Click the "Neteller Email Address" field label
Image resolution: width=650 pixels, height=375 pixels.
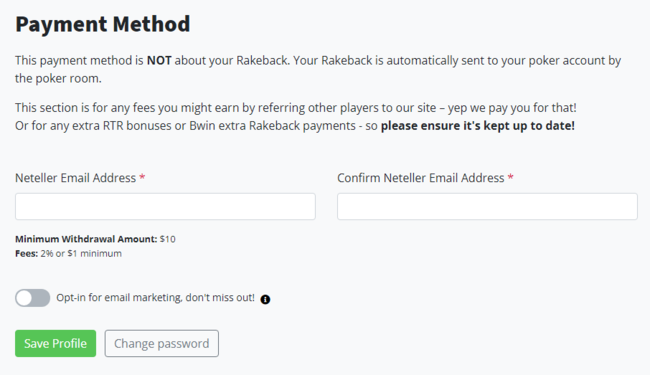(x=75, y=178)
